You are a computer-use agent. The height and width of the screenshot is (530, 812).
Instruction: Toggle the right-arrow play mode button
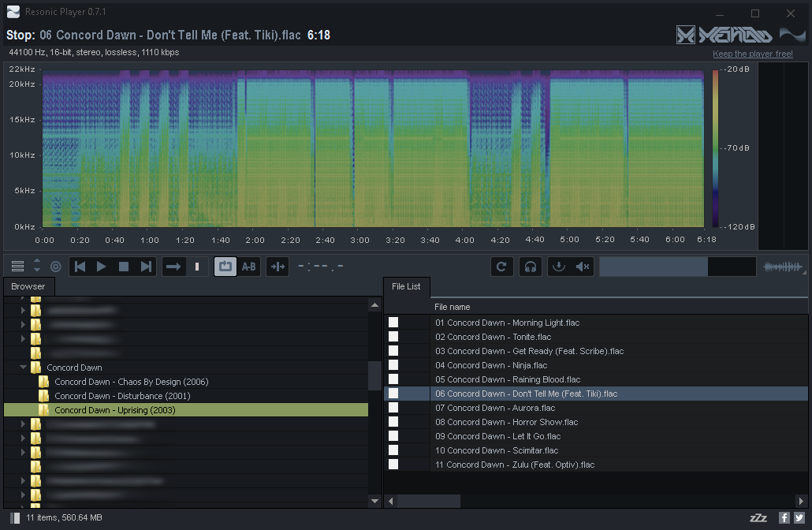[173, 267]
